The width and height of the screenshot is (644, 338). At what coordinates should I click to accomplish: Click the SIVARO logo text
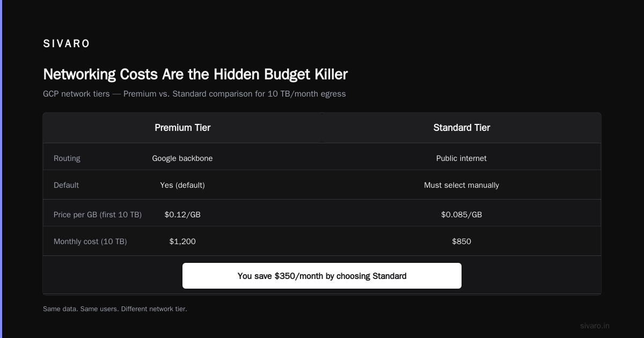[67, 44]
